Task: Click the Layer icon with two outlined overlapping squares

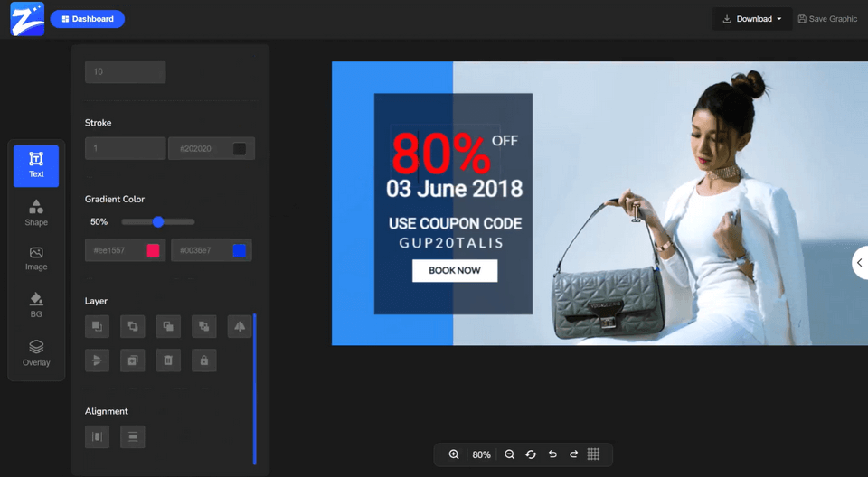Action: click(x=133, y=326)
